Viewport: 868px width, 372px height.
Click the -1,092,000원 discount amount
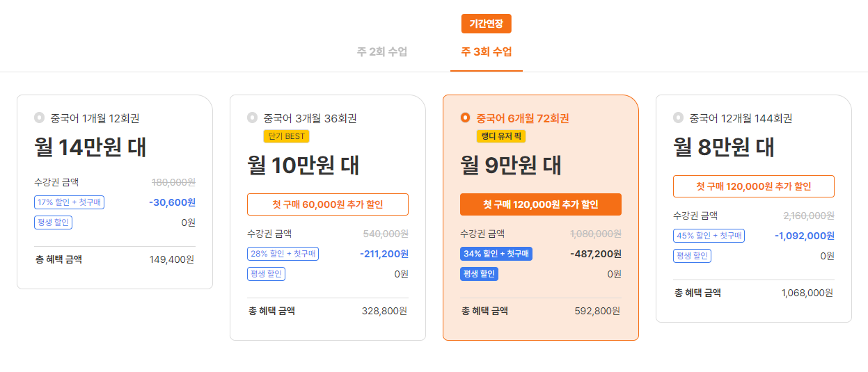click(x=804, y=236)
